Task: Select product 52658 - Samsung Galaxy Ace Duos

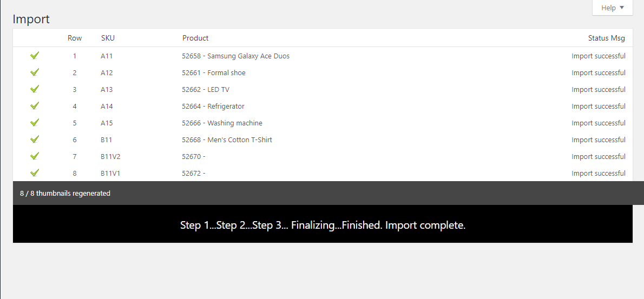Action: tap(236, 56)
